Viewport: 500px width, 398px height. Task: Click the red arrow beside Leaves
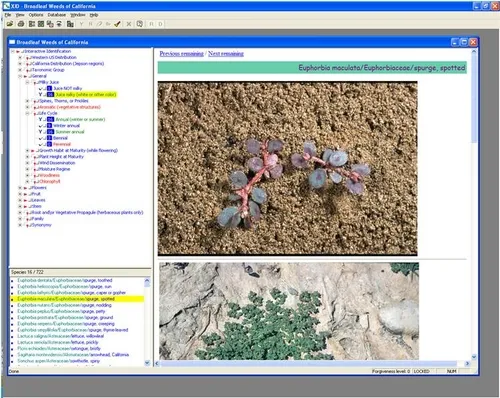point(26,200)
